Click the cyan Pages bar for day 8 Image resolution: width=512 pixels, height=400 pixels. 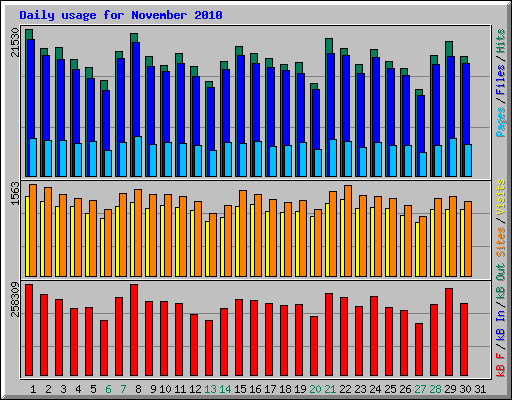(138, 156)
